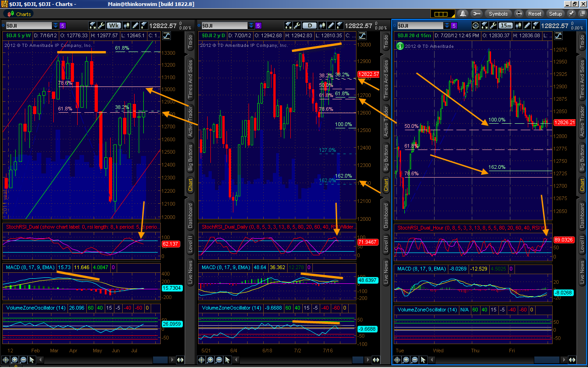Click the weekly chart horizontal scrollbar thumb
This screenshot has width=588, height=368.
click(160, 360)
